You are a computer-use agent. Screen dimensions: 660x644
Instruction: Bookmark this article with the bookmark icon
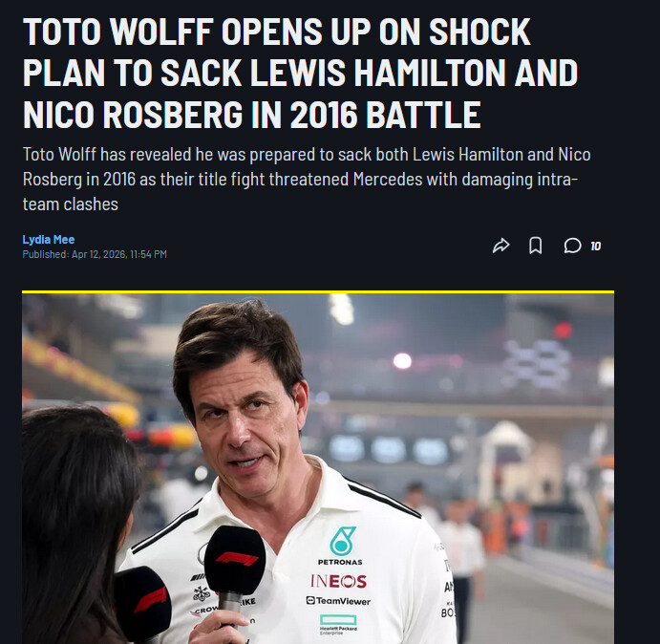[x=536, y=246]
